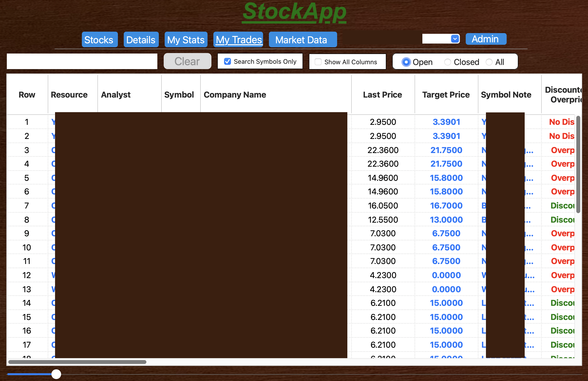The width and height of the screenshot is (588, 381).
Task: Click the Admin button
Action: [x=485, y=39]
